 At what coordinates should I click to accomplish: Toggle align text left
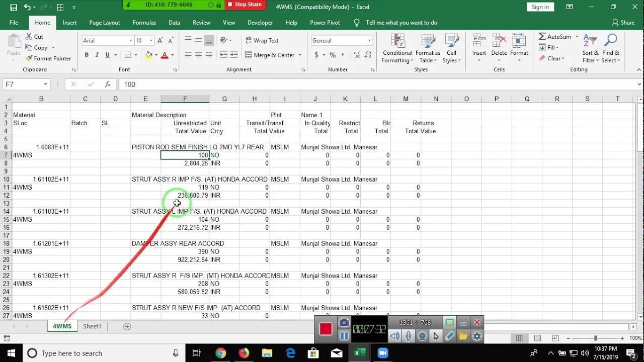pyautogui.click(x=188, y=55)
